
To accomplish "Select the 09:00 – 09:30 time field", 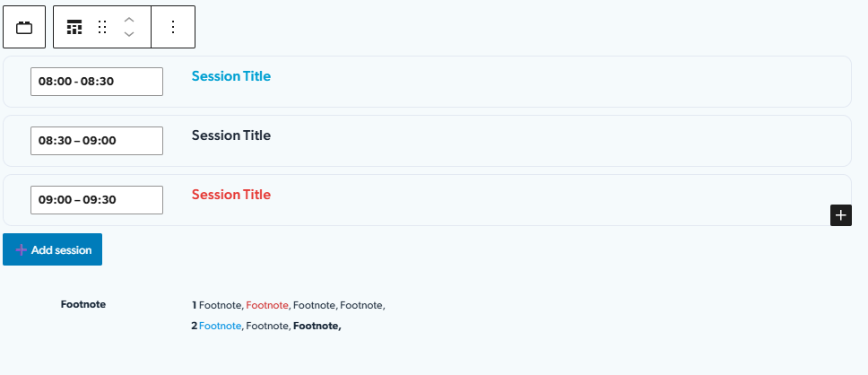I will coord(97,200).
